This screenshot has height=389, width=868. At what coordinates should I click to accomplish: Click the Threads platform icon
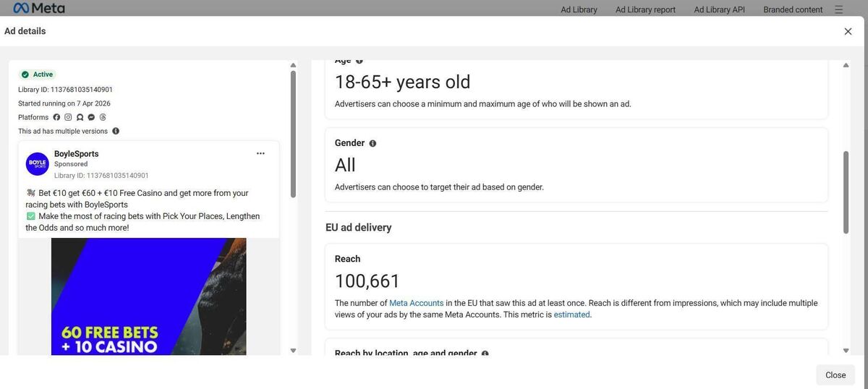(103, 117)
